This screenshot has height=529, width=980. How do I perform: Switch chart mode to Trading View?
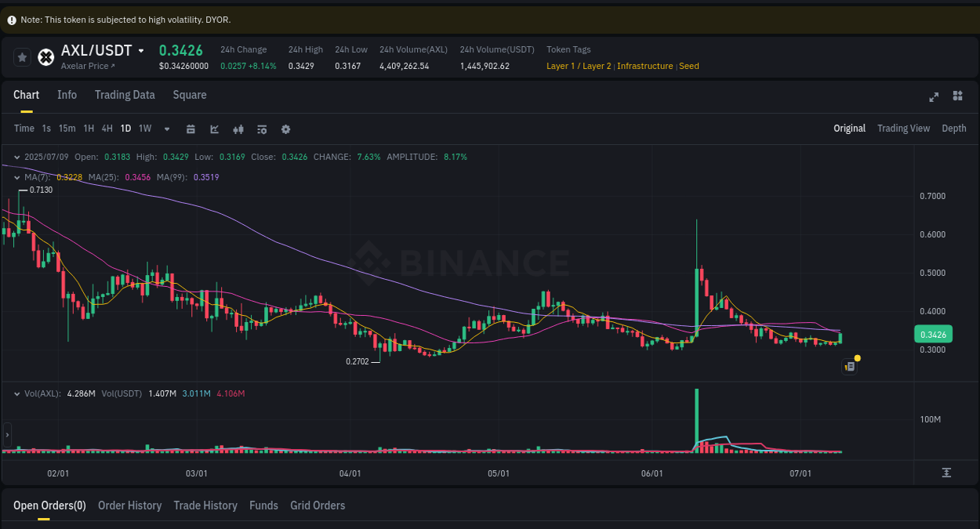coord(903,128)
